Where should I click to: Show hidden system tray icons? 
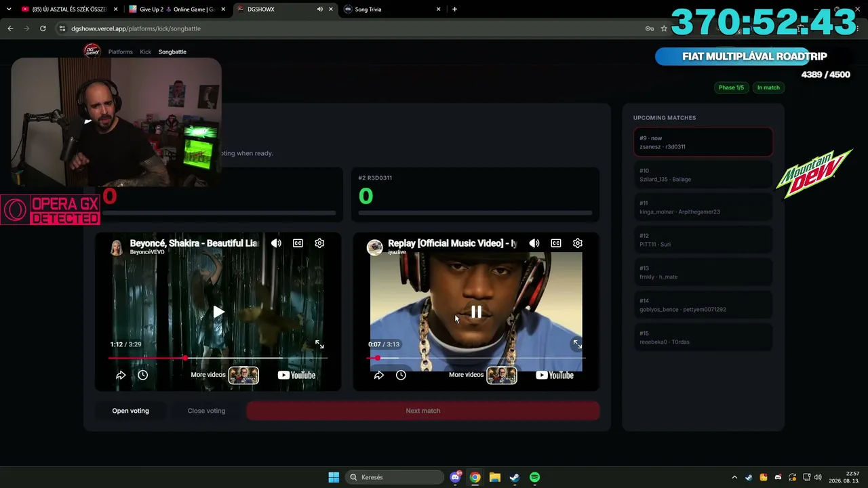pyautogui.click(x=734, y=477)
